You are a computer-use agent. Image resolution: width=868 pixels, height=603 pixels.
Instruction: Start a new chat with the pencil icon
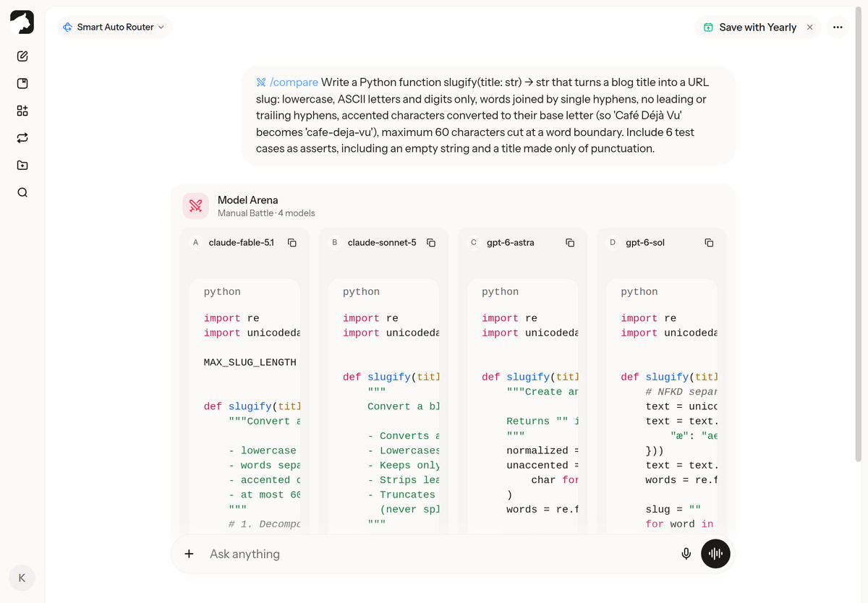click(22, 56)
